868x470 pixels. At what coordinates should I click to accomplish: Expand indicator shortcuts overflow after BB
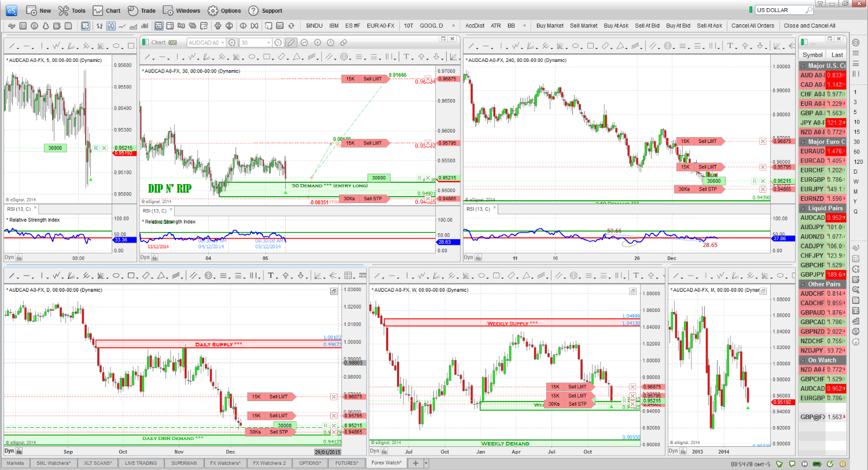524,25
